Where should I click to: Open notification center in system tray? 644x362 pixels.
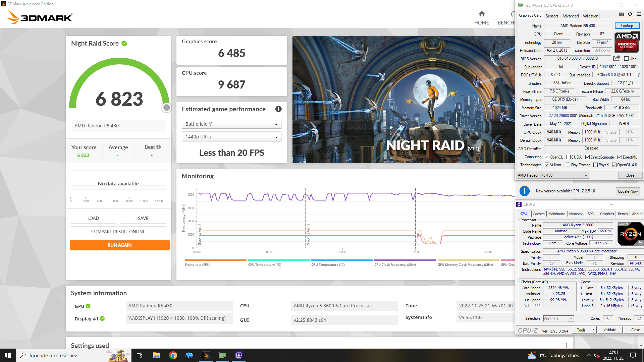tap(633, 355)
